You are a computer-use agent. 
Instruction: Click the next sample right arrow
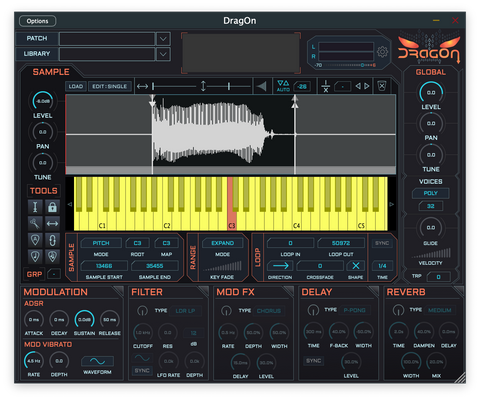click(367, 86)
